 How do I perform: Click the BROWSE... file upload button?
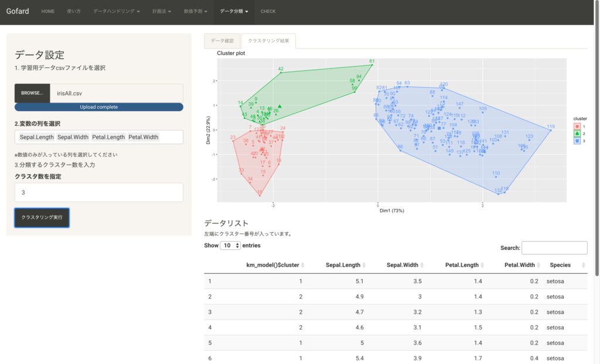pos(32,93)
